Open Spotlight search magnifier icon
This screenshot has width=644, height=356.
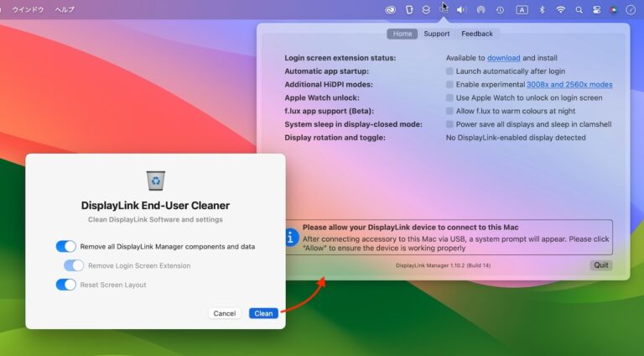point(579,10)
